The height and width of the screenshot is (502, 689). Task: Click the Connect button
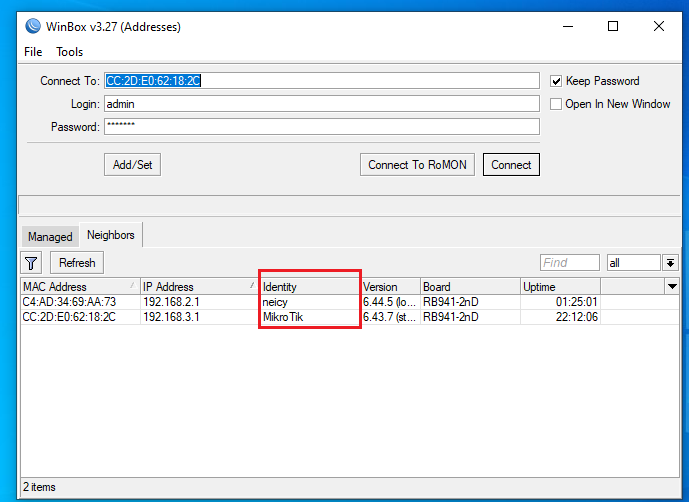(x=511, y=165)
